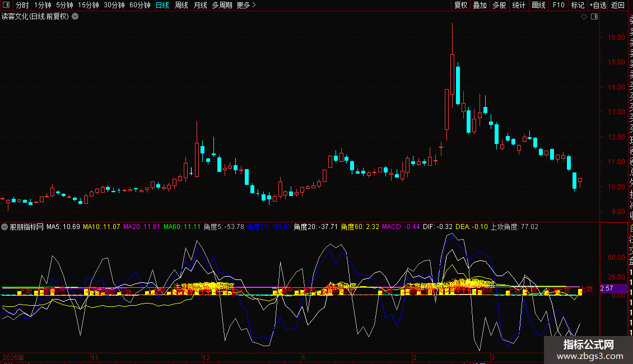The height and width of the screenshot is (364, 633).
Task: Click the 返回 back button
Action: 618,5
